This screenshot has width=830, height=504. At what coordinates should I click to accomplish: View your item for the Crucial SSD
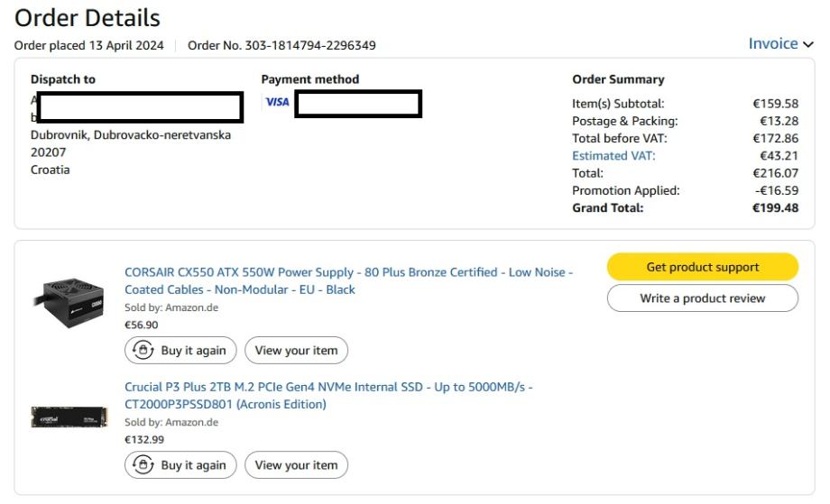296,465
